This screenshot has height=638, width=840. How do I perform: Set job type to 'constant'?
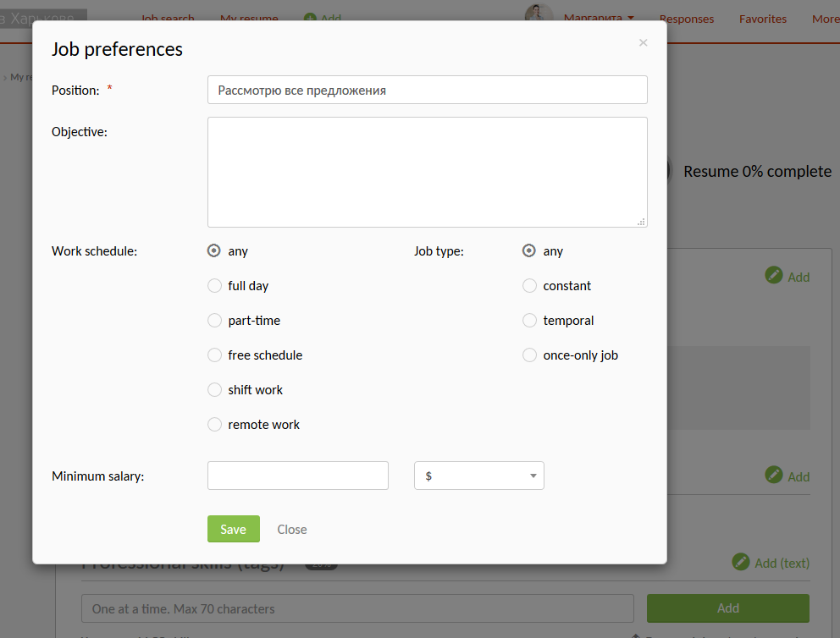coord(530,286)
